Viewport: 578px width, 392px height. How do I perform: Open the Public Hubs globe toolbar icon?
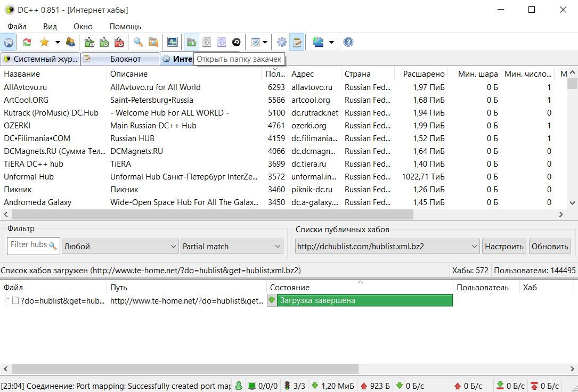point(9,43)
